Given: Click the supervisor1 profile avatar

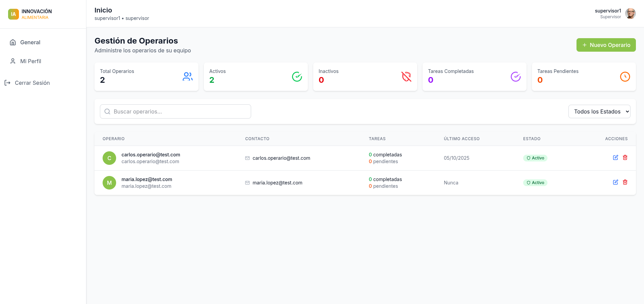Looking at the screenshot, I should tap(630, 14).
